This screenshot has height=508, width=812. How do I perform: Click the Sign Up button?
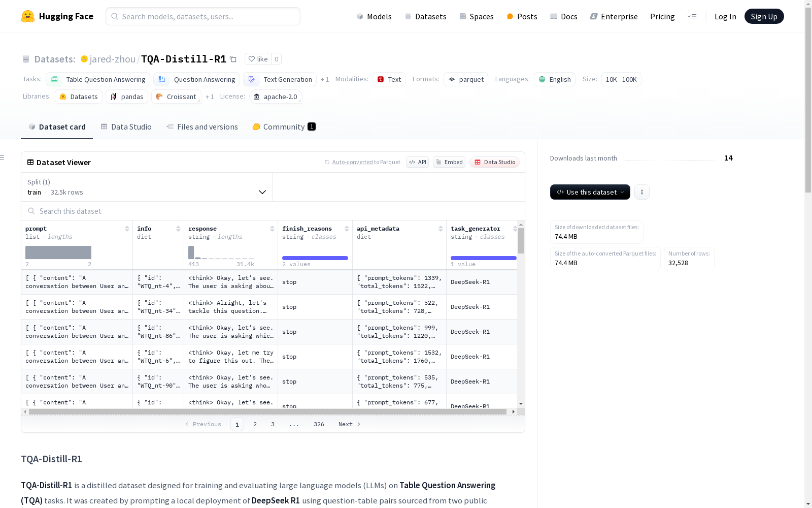coord(764,16)
